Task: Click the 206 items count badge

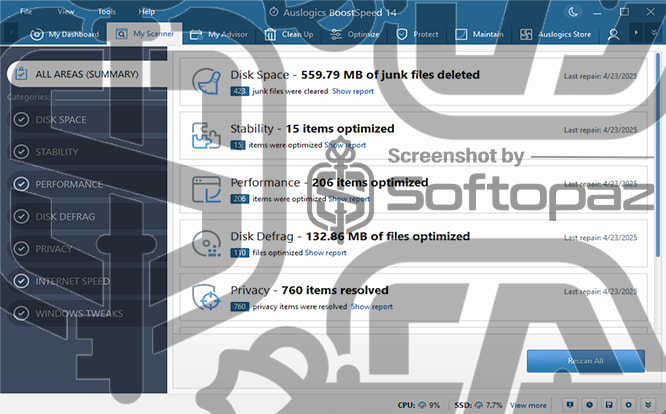Action: click(x=240, y=199)
